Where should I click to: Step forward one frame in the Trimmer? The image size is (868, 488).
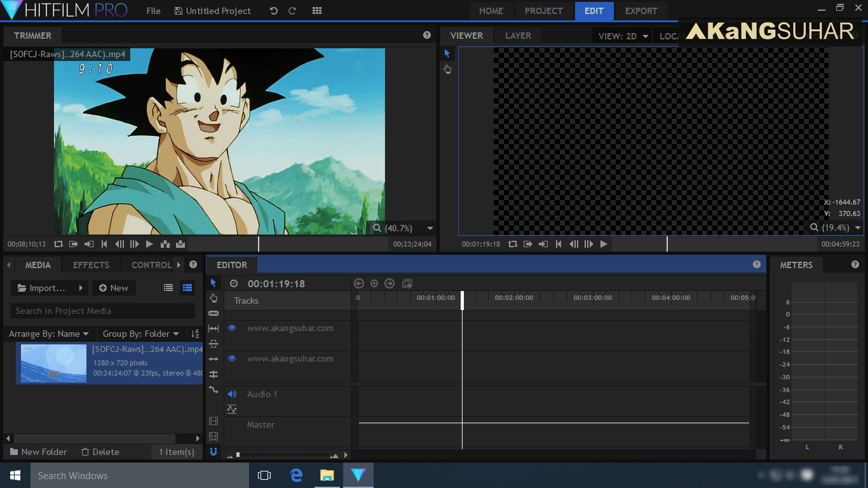tap(134, 244)
